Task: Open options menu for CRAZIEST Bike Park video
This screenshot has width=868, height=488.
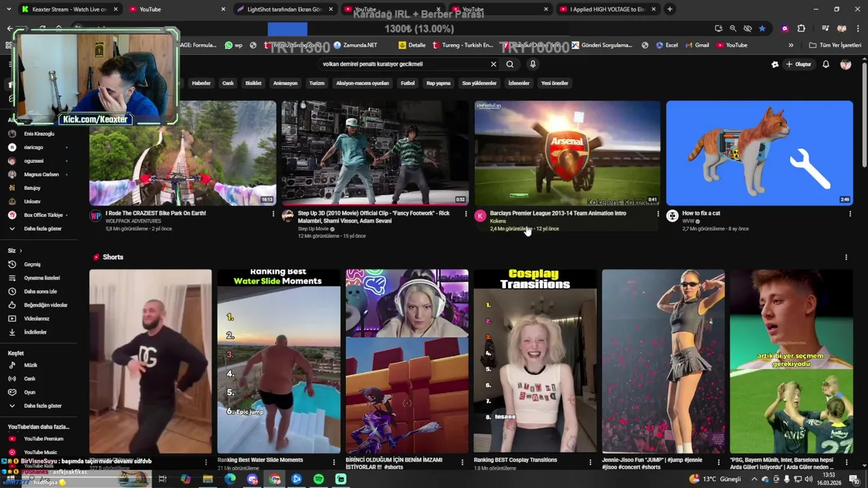Action: point(273,213)
